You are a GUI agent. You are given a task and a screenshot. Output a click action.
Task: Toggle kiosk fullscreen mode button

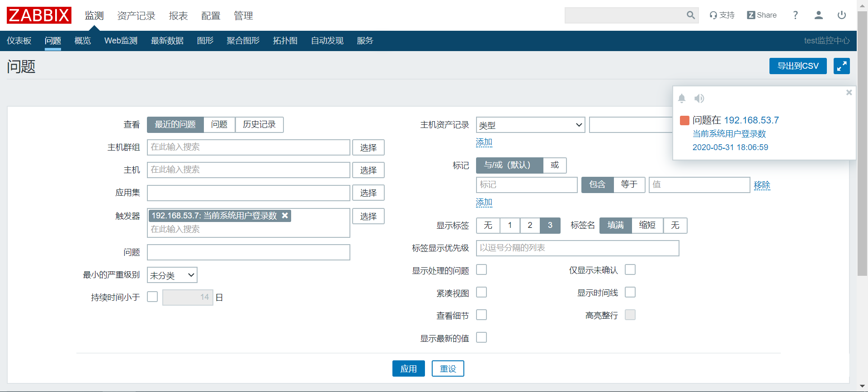pos(841,66)
